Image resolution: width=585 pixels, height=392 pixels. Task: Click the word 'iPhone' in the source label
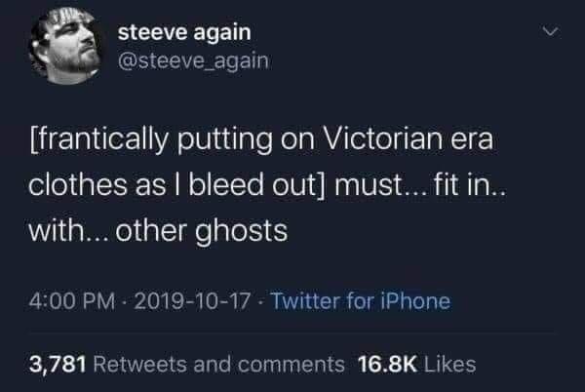[415, 301]
